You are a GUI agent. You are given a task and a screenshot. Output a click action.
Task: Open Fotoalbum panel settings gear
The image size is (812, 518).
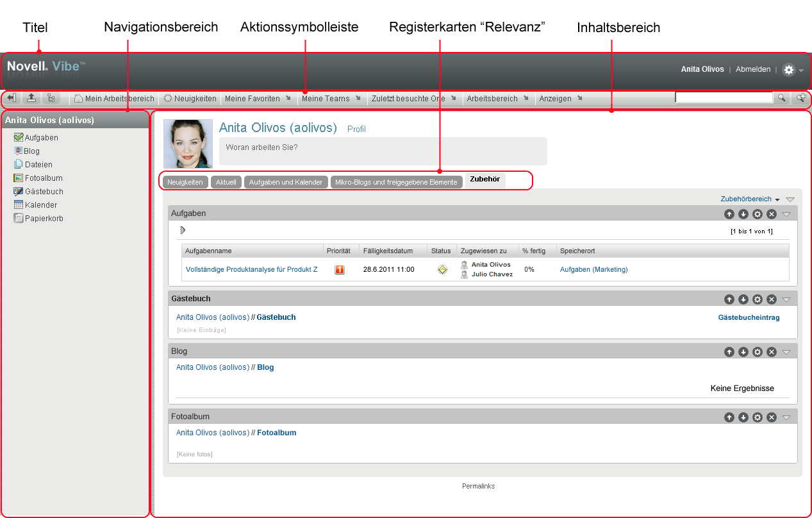click(758, 417)
